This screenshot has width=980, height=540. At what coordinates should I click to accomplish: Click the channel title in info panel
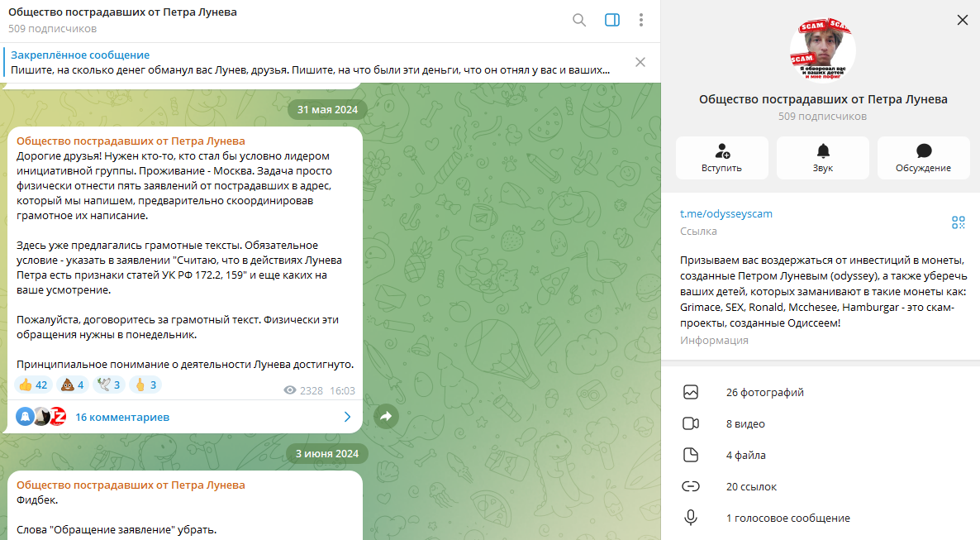coord(823,99)
